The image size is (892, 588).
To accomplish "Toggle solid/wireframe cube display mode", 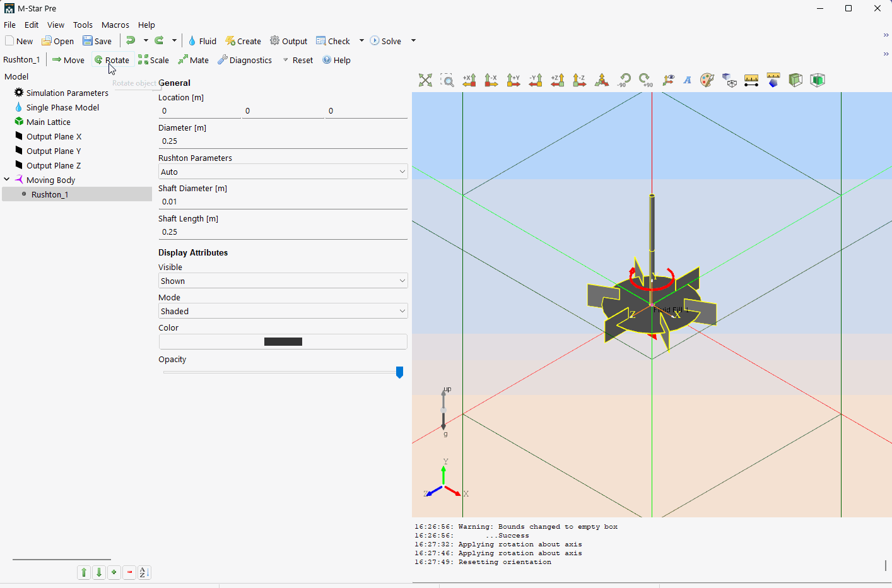I will point(730,80).
